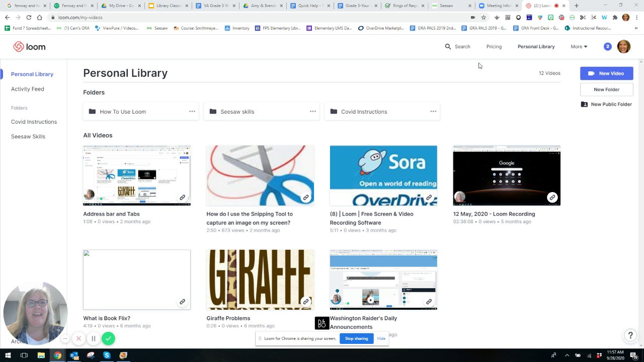The height and width of the screenshot is (362, 644).
Task: Select Personal Library in the sidebar
Action: 32,74
